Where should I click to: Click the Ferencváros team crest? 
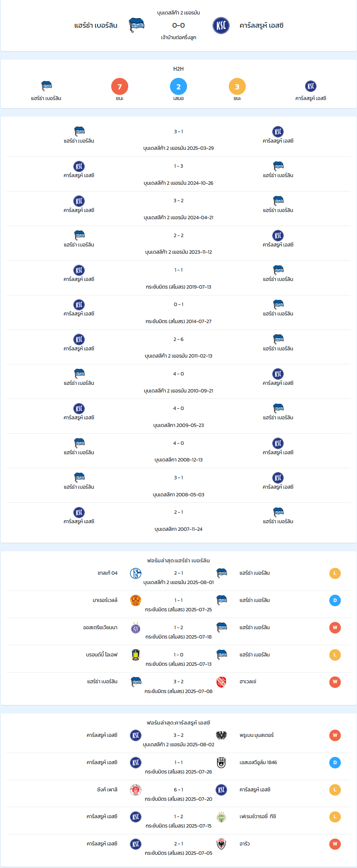click(221, 817)
